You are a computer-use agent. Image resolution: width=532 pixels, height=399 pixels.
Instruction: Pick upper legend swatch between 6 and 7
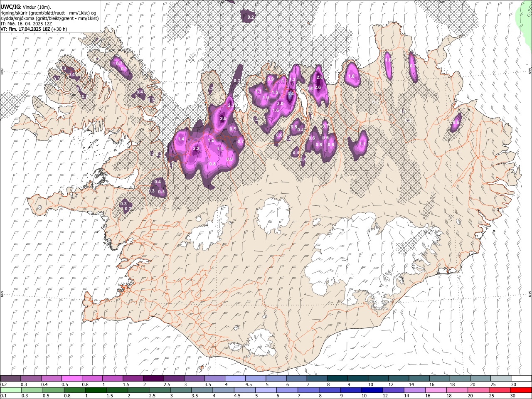(296, 378)
